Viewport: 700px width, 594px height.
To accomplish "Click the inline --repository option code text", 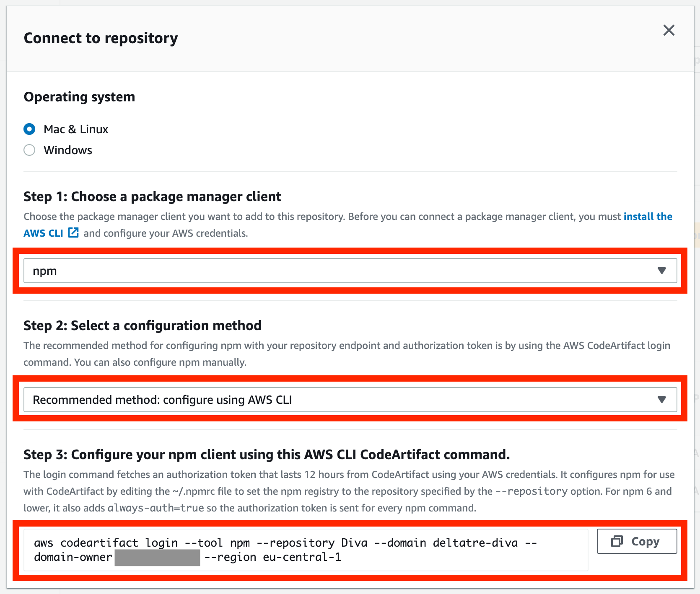I will (x=531, y=491).
